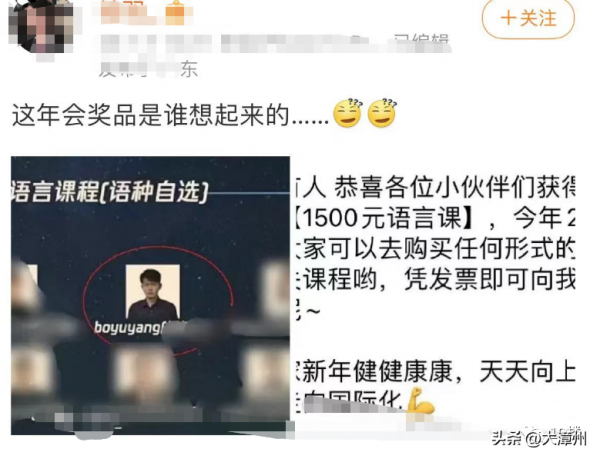Click the "头条@大漳州" watermark
600x459 pixels.
click(x=539, y=438)
